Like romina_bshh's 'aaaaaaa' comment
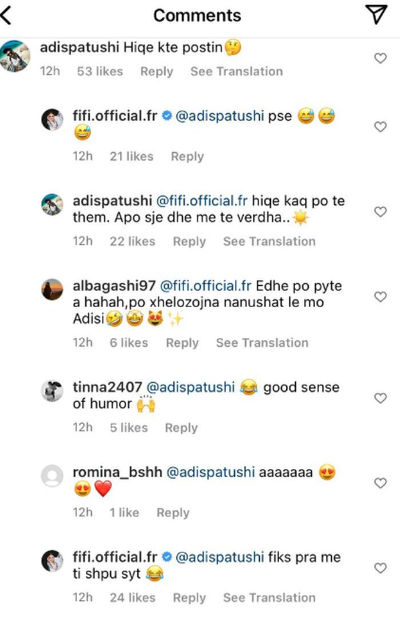400x622 pixels. tap(381, 483)
